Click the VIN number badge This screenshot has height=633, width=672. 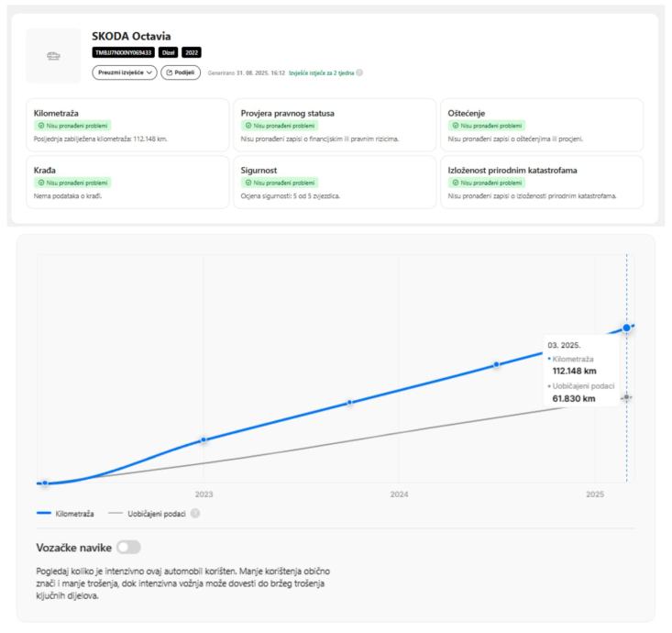coord(125,53)
